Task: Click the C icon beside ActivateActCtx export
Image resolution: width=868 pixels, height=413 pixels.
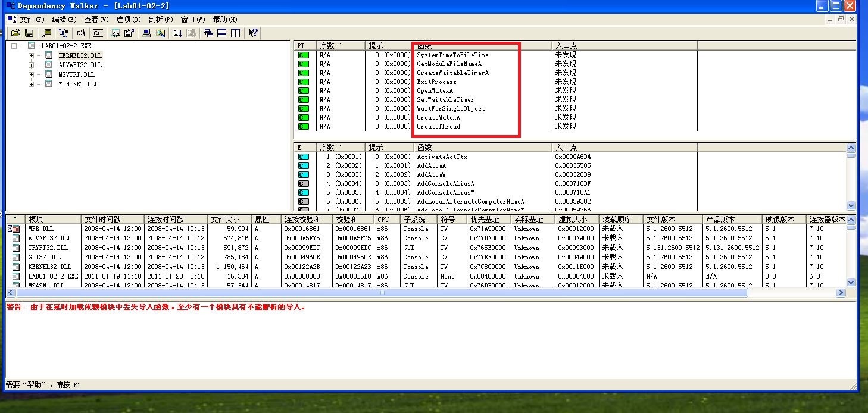Action: tap(304, 157)
